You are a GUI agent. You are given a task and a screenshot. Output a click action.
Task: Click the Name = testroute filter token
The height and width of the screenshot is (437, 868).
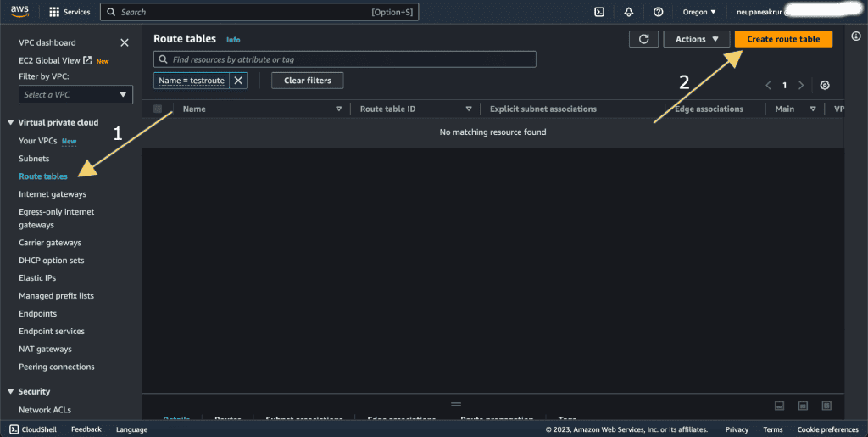pos(192,81)
